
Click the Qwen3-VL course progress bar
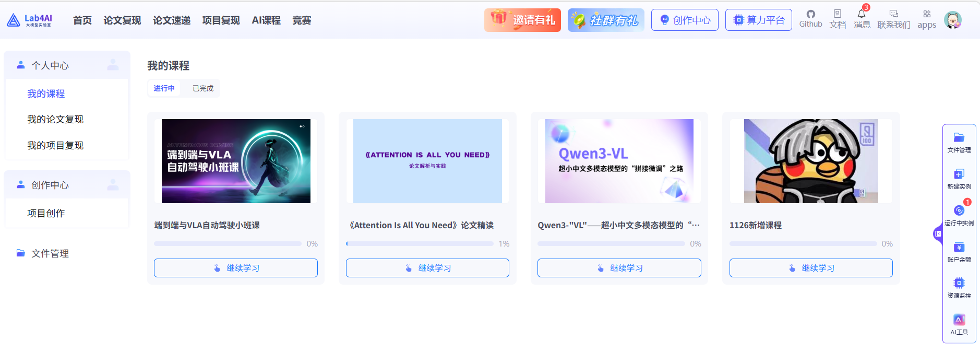[611, 244]
